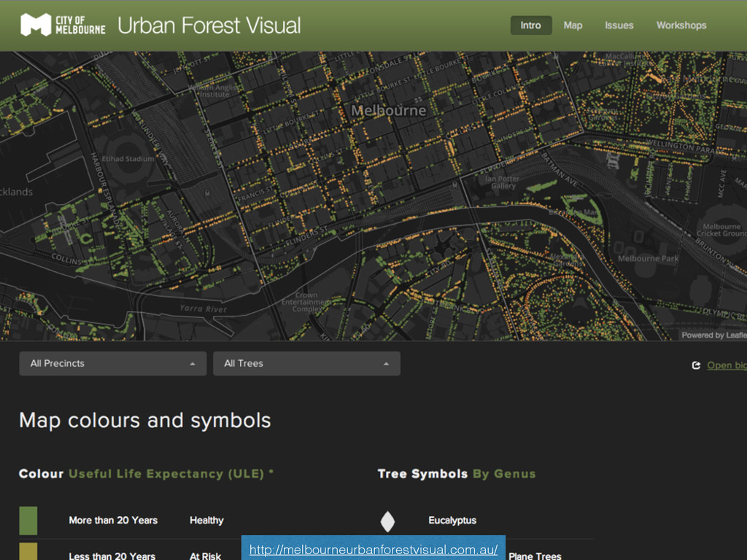The height and width of the screenshot is (560, 747).
Task: Click the Melbourne Park map label
Action: point(649,258)
